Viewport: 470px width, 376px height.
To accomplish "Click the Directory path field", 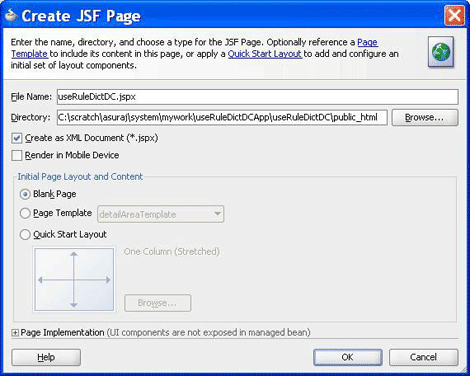I will pyautogui.click(x=222, y=117).
